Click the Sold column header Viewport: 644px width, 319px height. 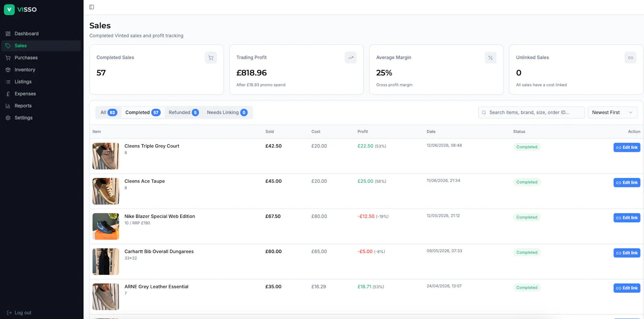[270, 132]
